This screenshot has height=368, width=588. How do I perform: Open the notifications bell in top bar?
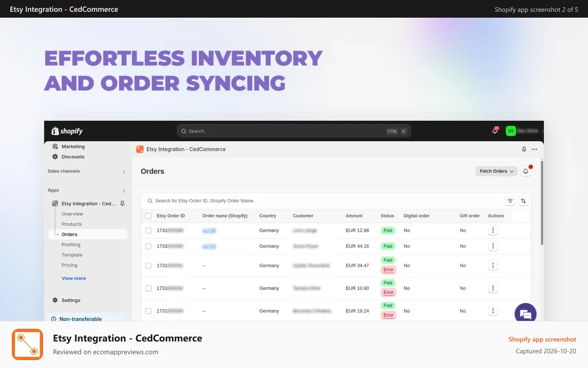coord(495,131)
